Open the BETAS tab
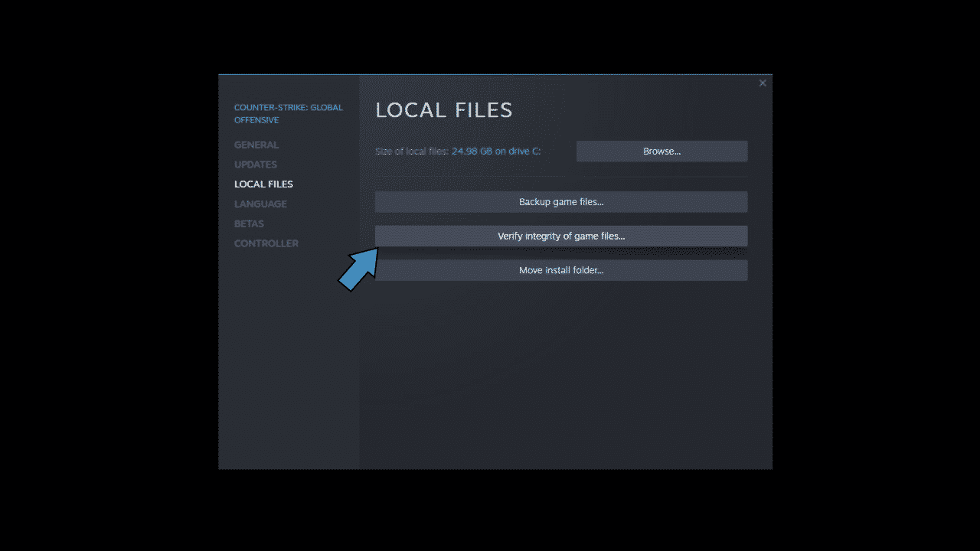 (x=249, y=223)
